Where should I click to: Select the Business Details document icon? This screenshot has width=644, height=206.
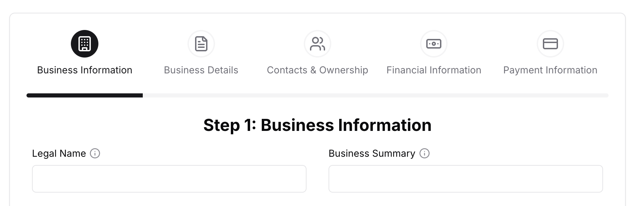[201, 44]
